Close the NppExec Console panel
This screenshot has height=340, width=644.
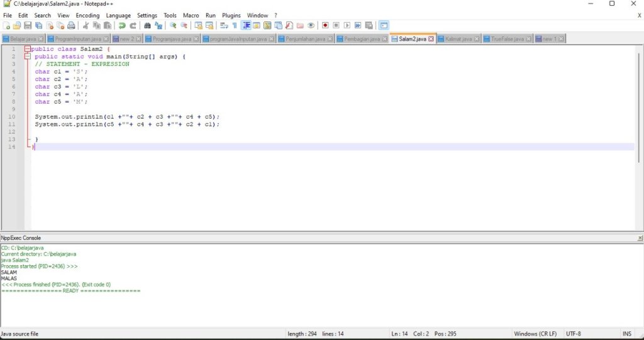coord(640,238)
